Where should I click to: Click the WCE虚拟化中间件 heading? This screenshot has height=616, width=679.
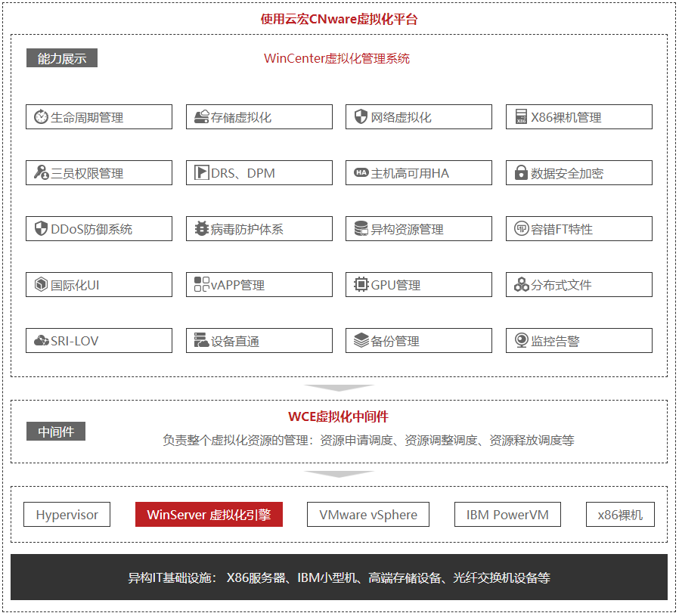(338, 416)
